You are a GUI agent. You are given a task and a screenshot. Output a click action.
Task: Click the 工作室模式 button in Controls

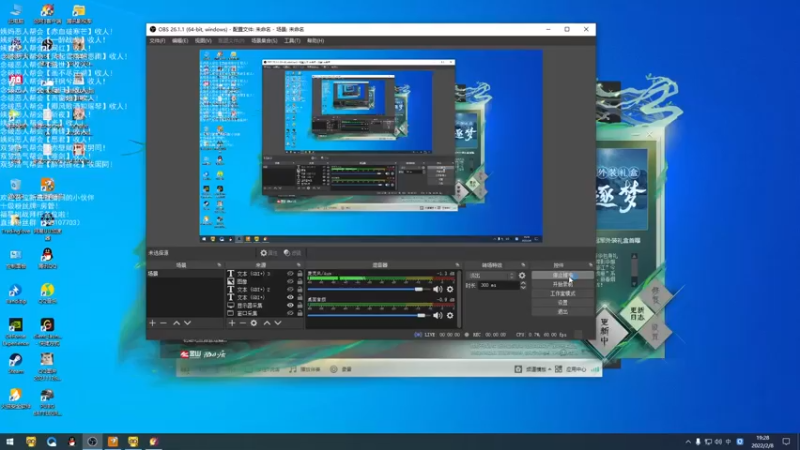tap(562, 294)
